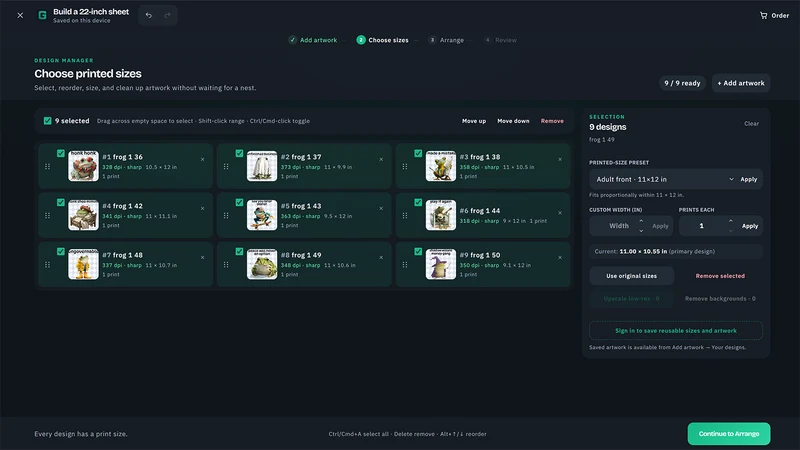Screen dimensions: 800x450
Task: Click the 9 / 9 ready badge
Action: tap(682, 83)
